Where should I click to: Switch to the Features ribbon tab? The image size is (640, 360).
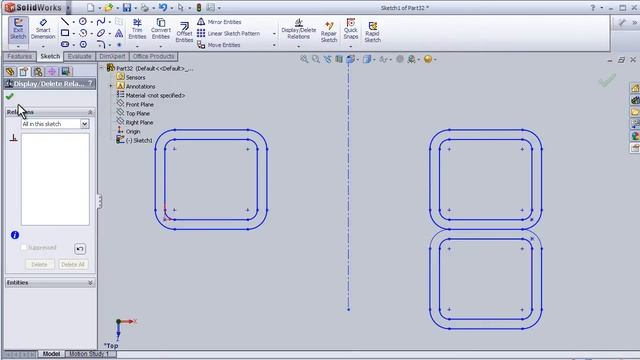19,56
